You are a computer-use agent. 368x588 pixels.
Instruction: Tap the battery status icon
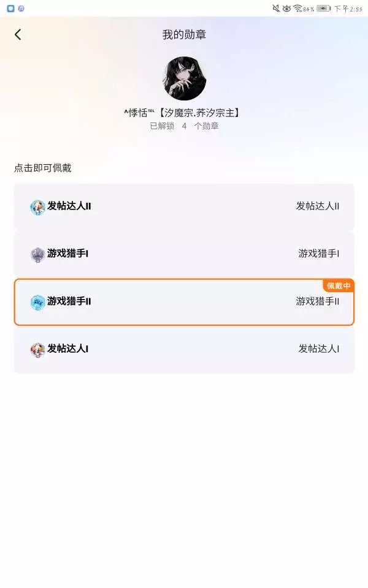coord(323,9)
